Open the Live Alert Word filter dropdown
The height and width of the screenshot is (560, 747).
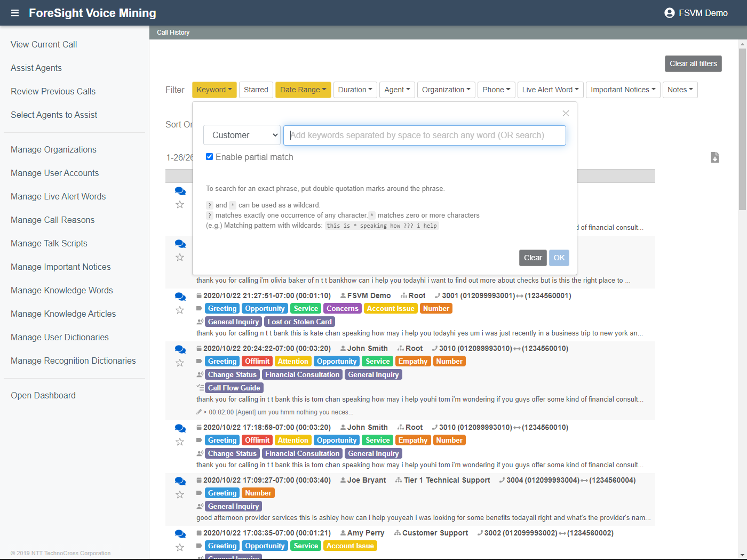coord(550,90)
